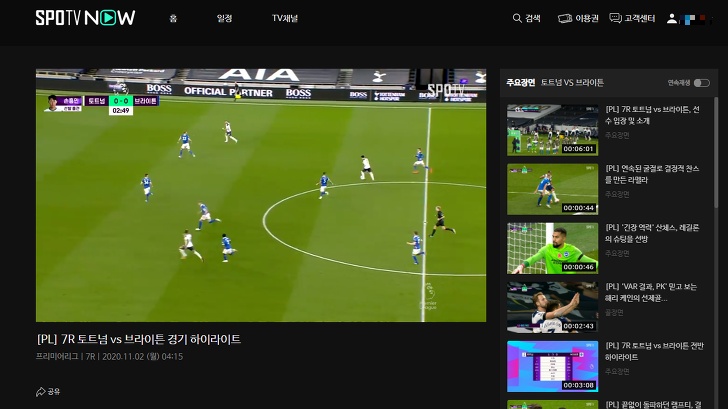Toggle the 연속재생 autoplay switch
The width and height of the screenshot is (728, 409).
(702, 83)
